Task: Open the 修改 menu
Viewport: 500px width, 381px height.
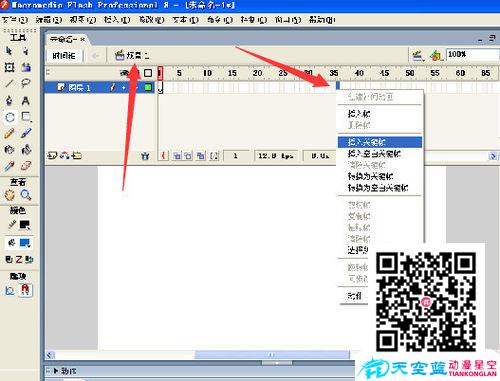Action: pyautogui.click(x=152, y=20)
